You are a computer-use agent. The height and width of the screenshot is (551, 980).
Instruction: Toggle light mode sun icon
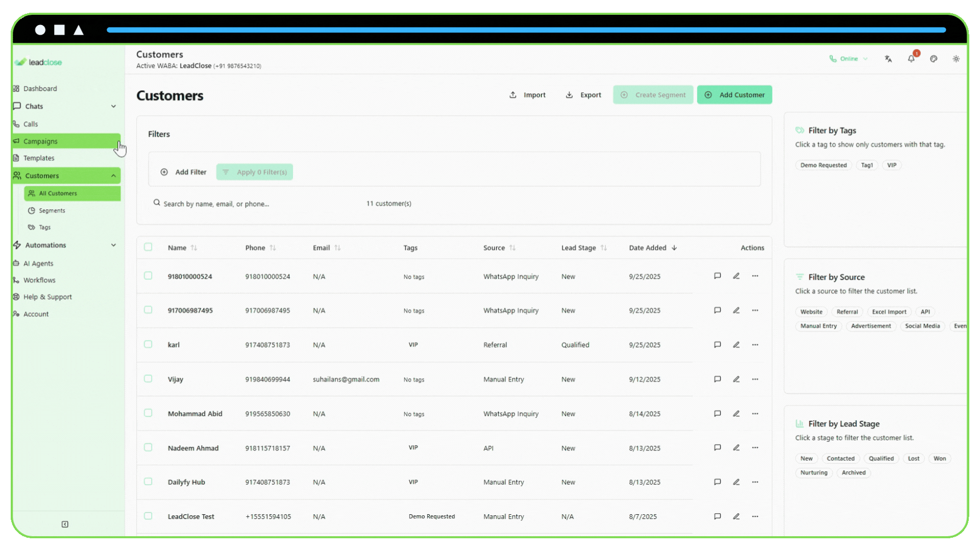click(x=956, y=59)
